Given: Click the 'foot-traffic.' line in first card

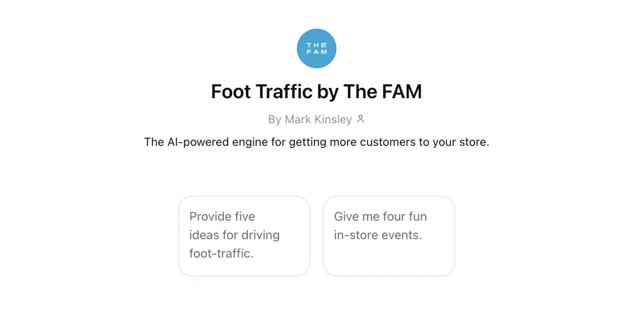Looking at the screenshot, I should coord(222,253).
